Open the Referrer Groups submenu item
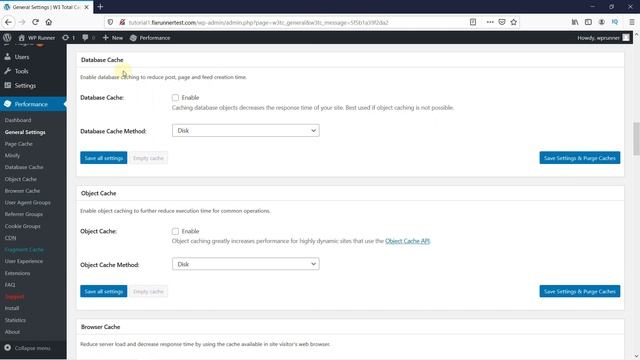 [24, 214]
